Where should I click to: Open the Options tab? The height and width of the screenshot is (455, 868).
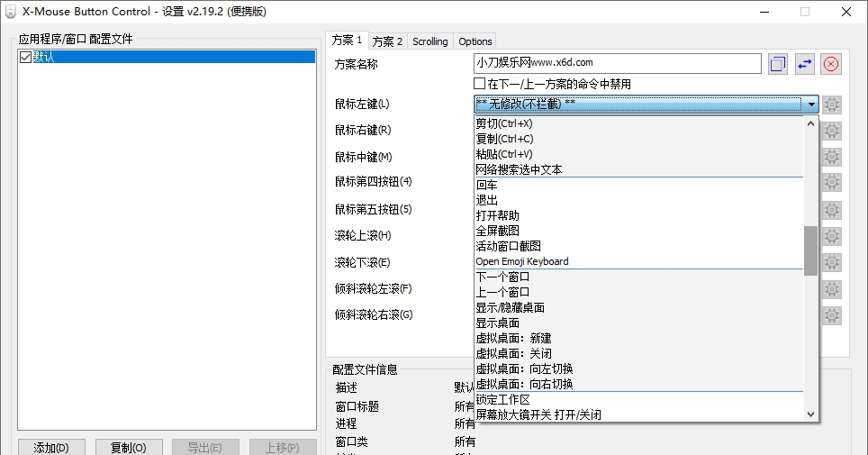[475, 41]
